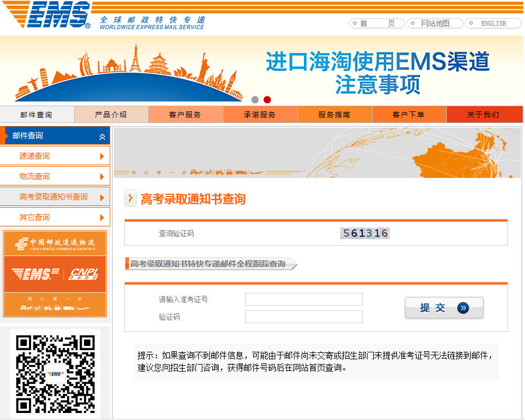Click the circular arrow icon beside 首页
Screen dimensions: 525x420
click(x=353, y=23)
